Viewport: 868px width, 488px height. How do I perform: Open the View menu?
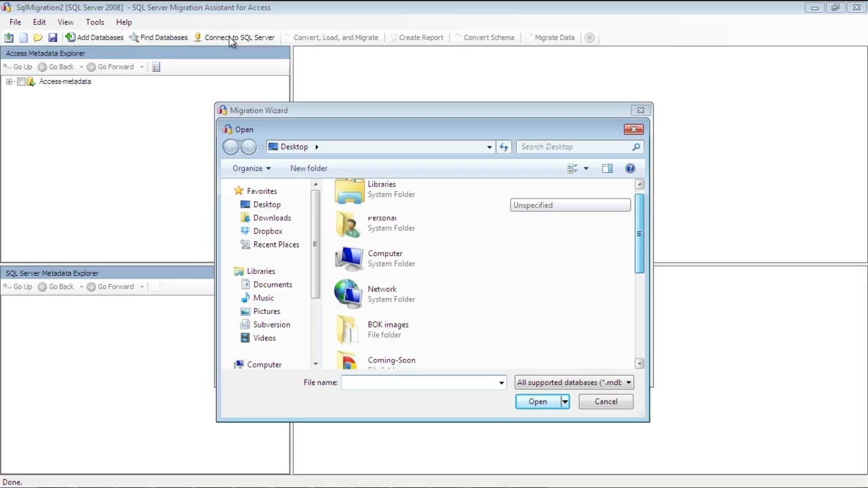66,22
